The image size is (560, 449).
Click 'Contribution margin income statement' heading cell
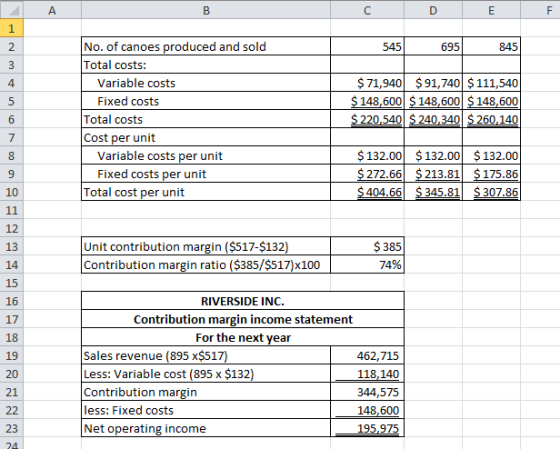pyautogui.click(x=243, y=319)
